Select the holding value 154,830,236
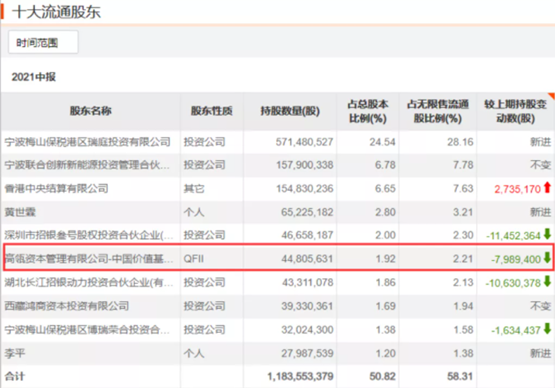This screenshot has width=555, height=388. coord(304,188)
